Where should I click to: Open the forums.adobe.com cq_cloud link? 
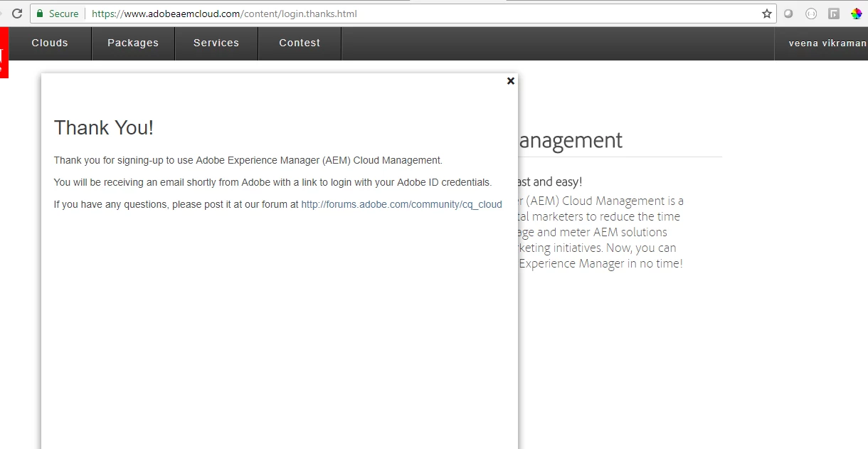[401, 204]
